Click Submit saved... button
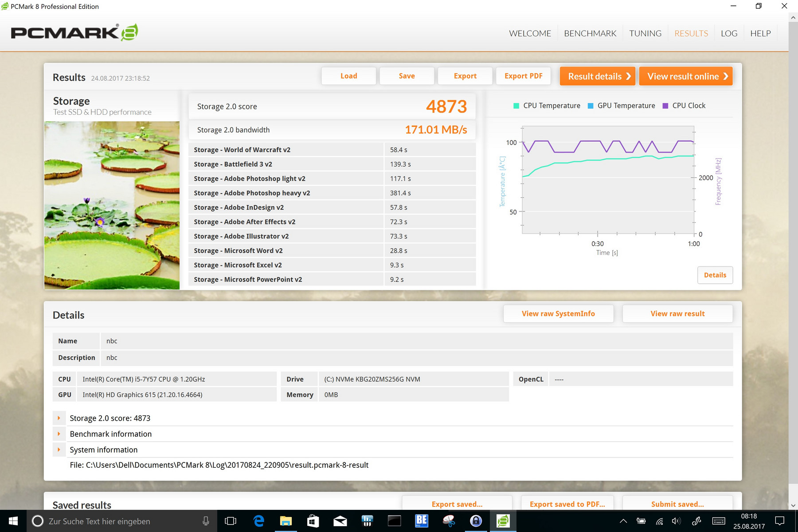The image size is (798, 532). click(677, 504)
